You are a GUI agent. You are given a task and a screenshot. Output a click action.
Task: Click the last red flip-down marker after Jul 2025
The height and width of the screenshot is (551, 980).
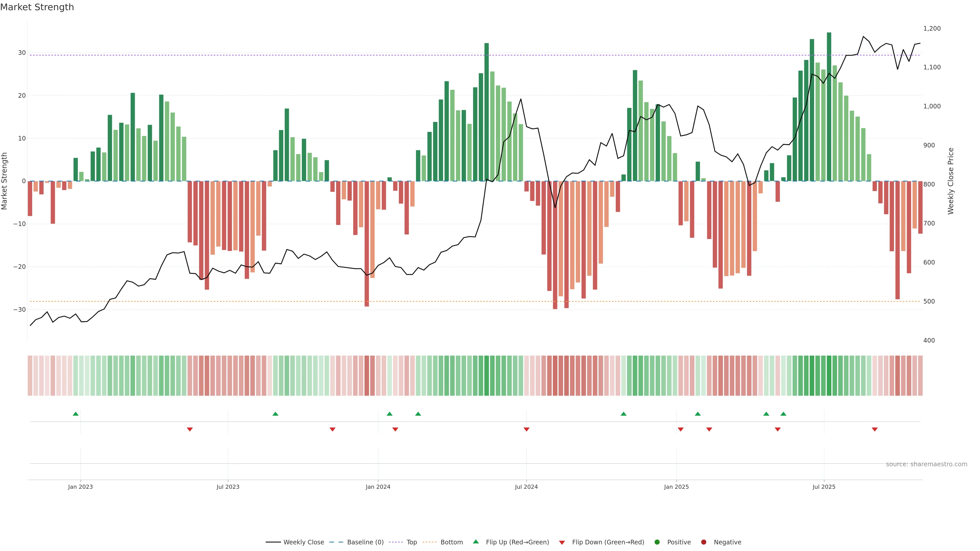[x=875, y=429]
